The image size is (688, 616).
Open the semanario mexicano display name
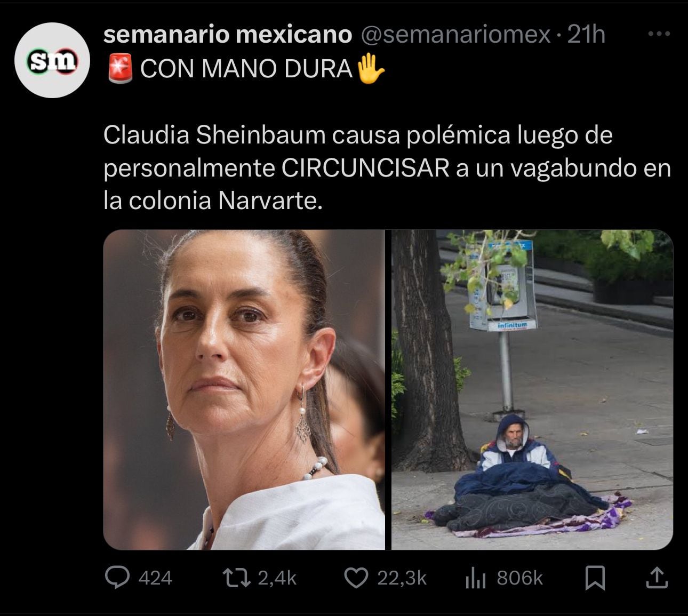(x=228, y=35)
